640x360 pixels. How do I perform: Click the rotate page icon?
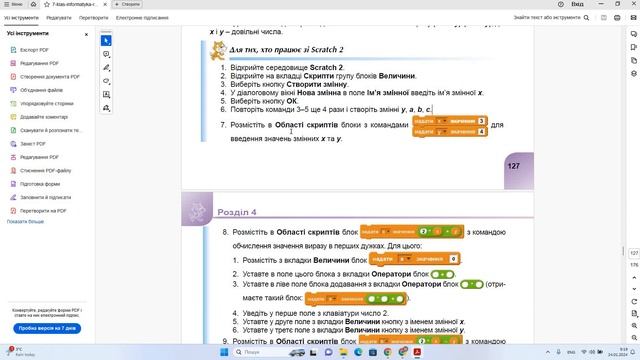pos(634,302)
